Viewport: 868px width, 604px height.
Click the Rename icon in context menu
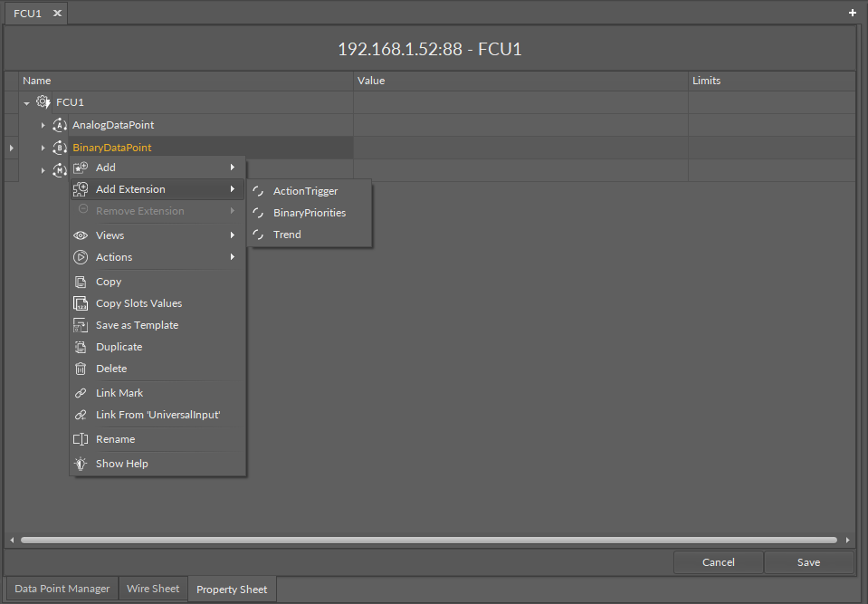pyautogui.click(x=81, y=439)
